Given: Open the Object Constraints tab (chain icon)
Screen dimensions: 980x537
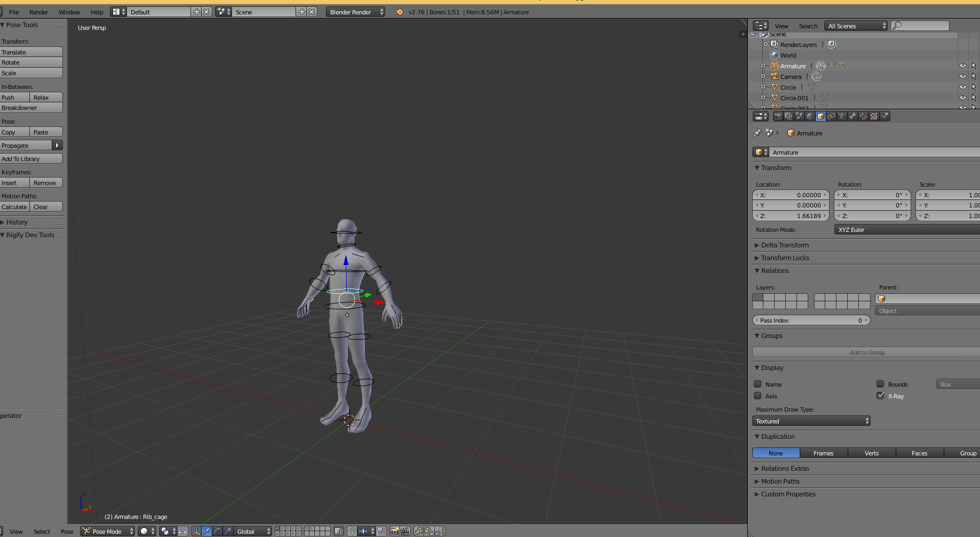Looking at the screenshot, I should pyautogui.click(x=831, y=116).
